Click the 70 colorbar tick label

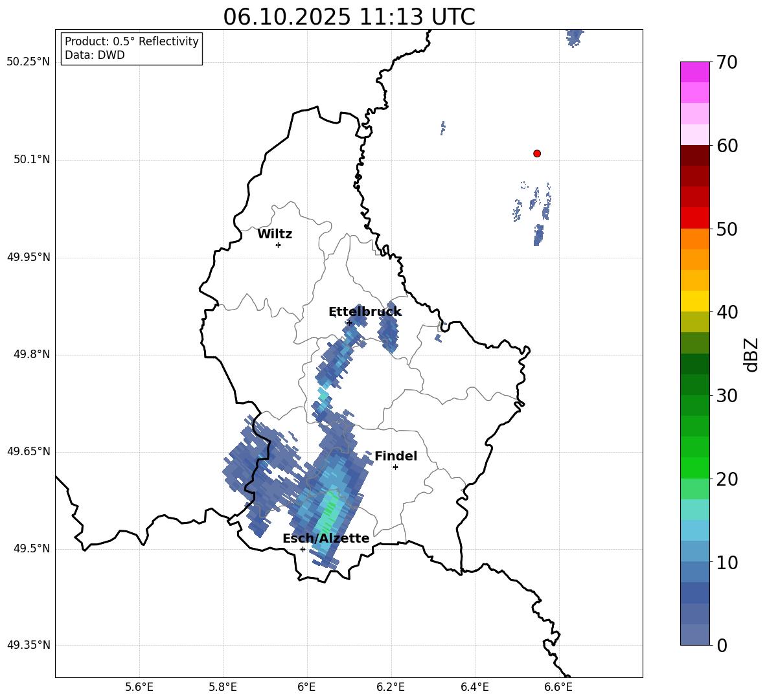727,62
